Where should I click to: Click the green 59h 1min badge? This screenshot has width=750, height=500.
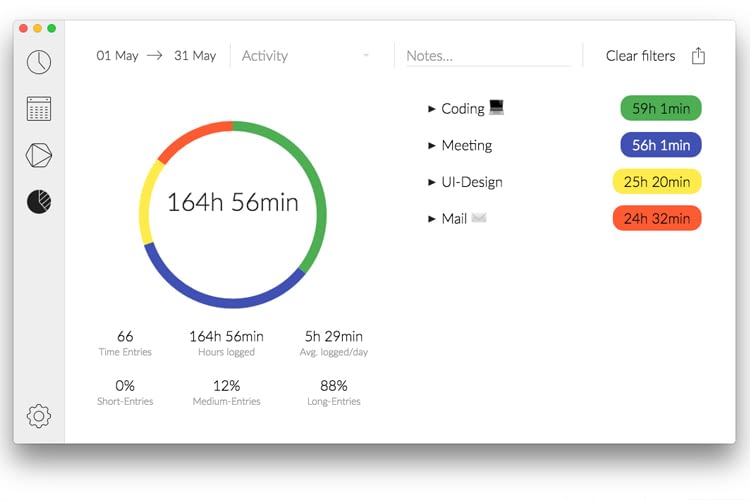[660, 108]
